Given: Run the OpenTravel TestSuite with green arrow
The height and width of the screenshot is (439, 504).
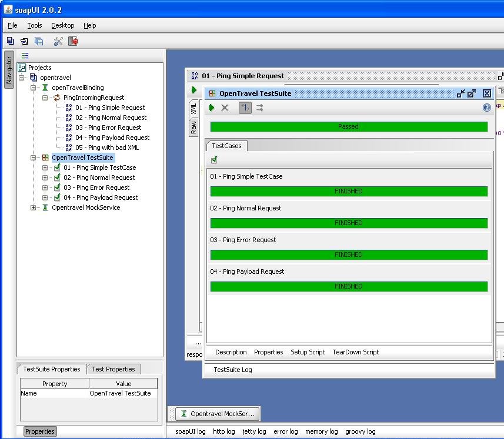Looking at the screenshot, I should 212,108.
